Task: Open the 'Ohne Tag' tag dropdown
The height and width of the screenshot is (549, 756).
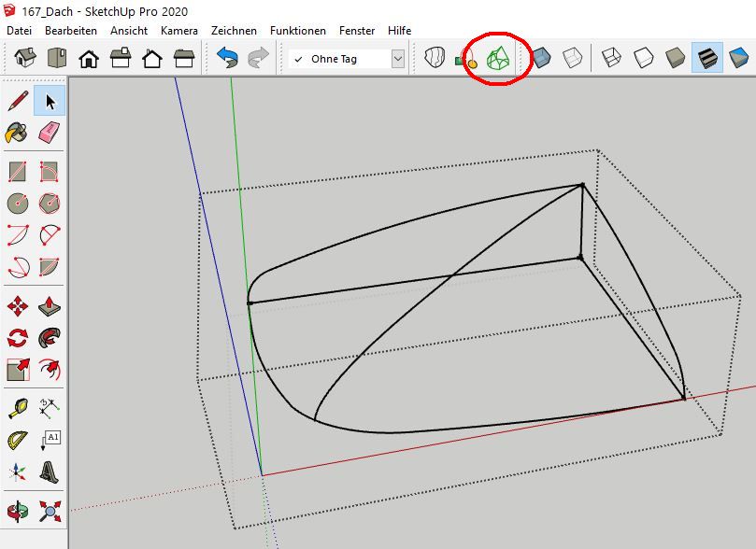Action: pyautogui.click(x=398, y=59)
